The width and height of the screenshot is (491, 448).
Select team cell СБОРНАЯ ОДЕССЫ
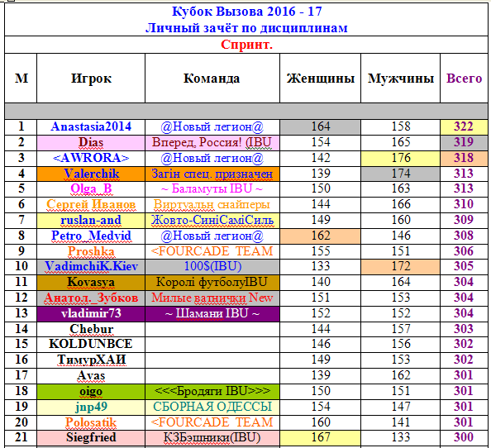click(212, 407)
